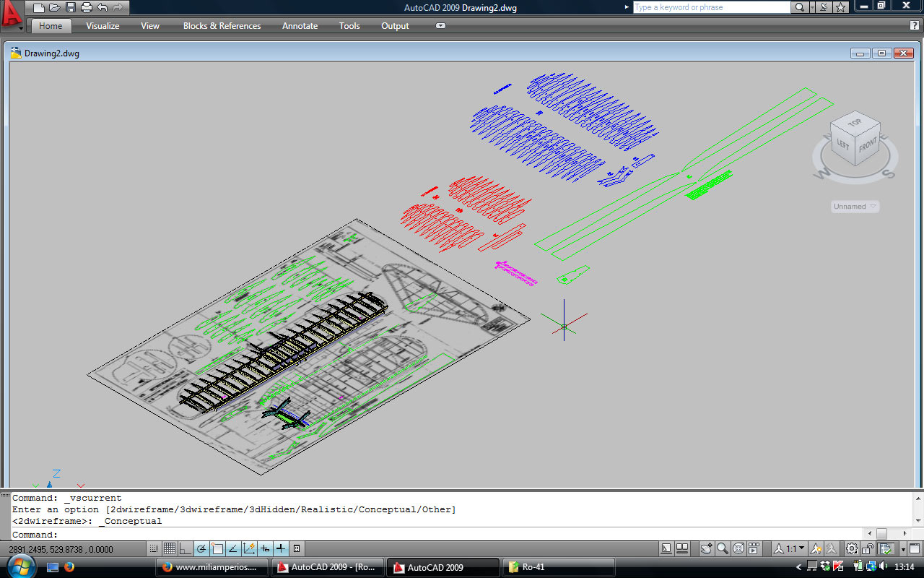
Task: Activate the Pan hand tool in status bar
Action: click(706, 549)
